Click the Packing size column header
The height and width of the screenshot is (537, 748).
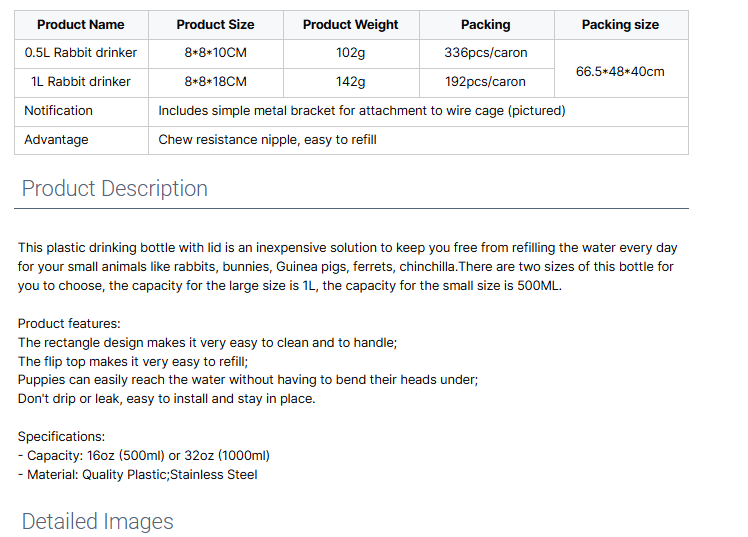[x=620, y=25]
